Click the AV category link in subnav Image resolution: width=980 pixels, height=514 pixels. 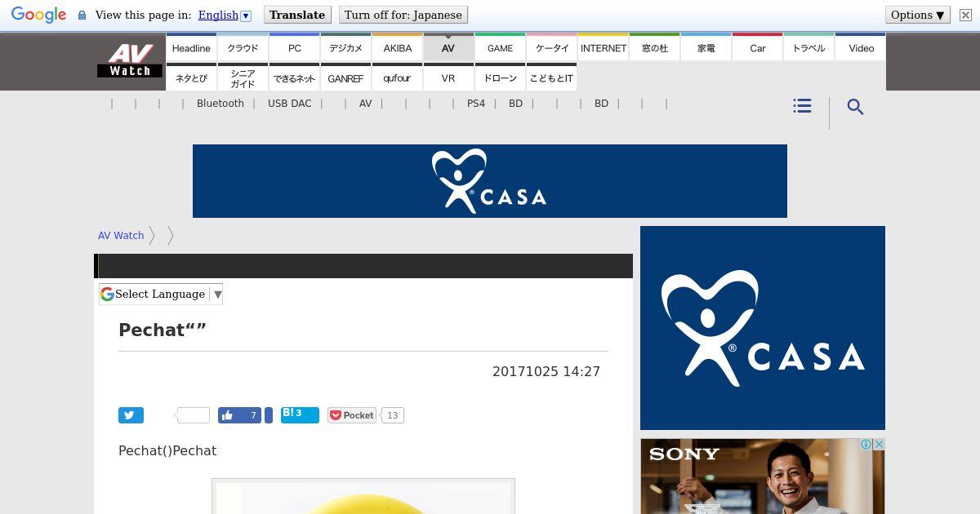(x=365, y=104)
